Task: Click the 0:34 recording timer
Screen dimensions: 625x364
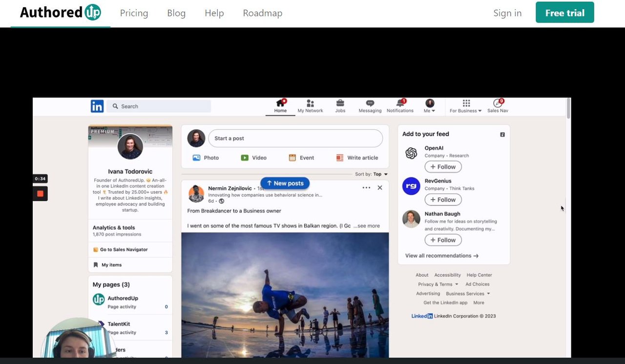Action: [x=40, y=179]
